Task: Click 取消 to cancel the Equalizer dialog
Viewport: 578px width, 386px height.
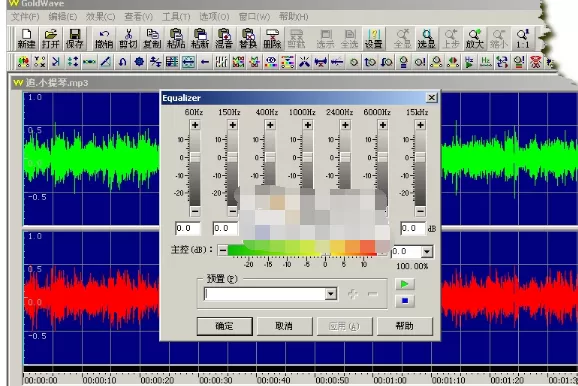Action: tap(284, 326)
